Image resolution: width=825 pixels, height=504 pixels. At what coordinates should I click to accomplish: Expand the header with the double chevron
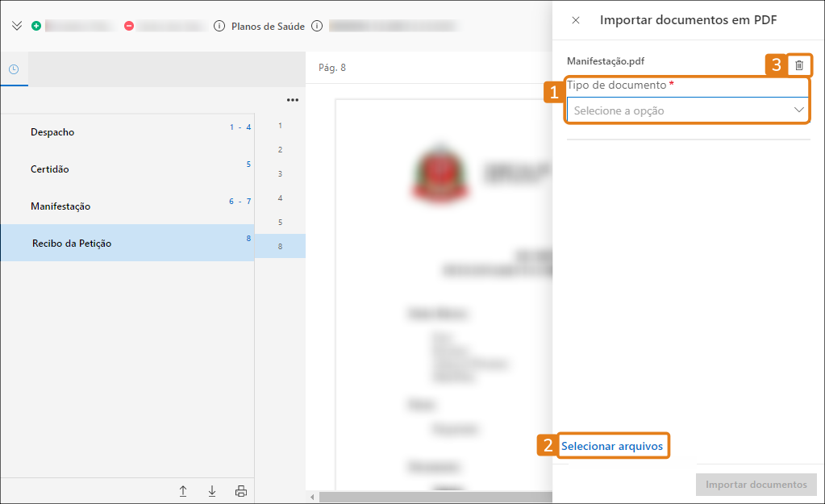(16, 25)
